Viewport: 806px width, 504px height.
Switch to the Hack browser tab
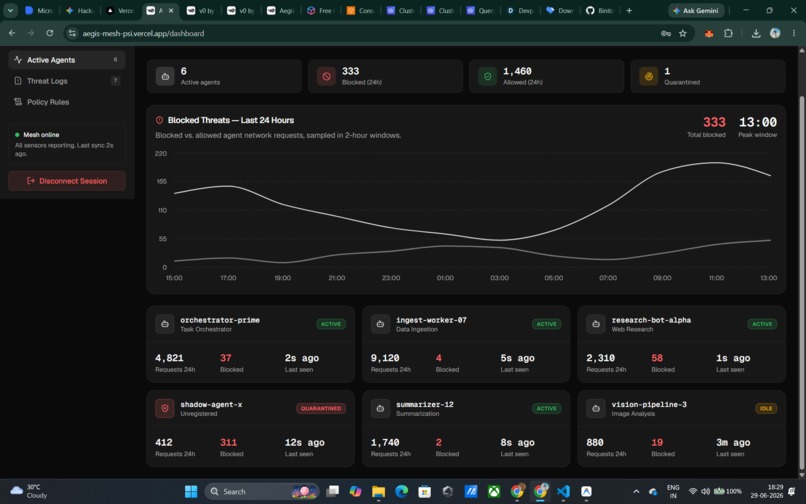coord(80,10)
